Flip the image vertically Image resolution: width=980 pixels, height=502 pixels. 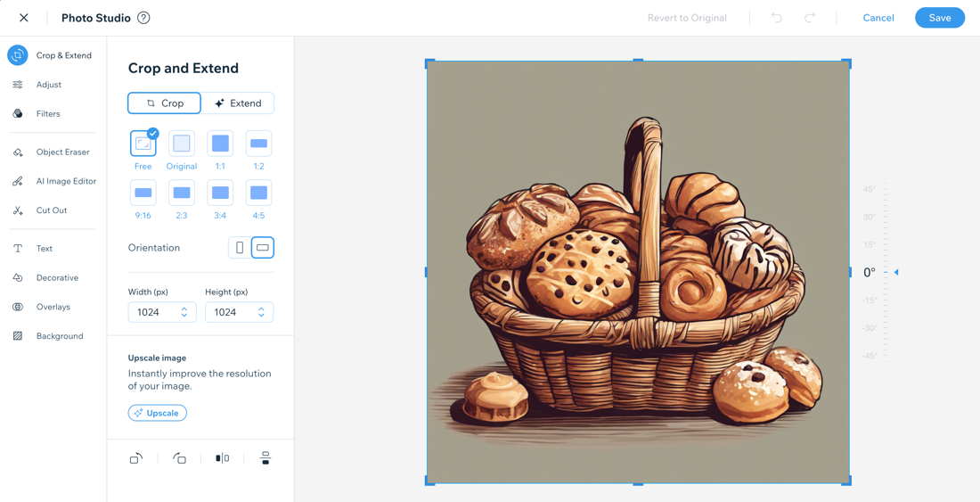265,458
